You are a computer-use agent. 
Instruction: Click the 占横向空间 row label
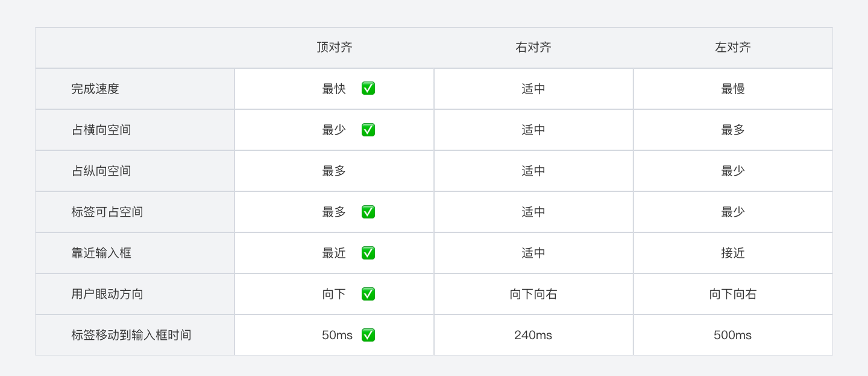[x=101, y=130]
